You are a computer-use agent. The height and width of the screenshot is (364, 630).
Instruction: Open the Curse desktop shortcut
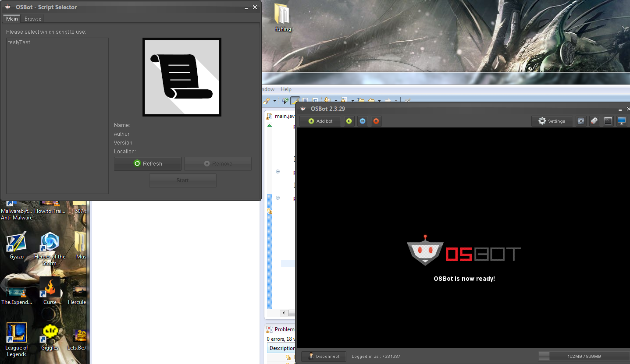[x=50, y=291]
